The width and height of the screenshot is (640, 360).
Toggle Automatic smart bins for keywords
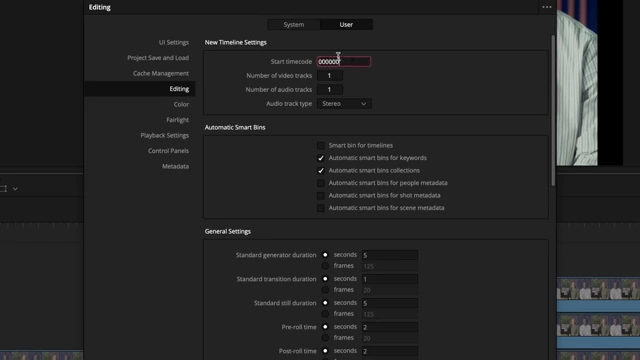[321, 158]
